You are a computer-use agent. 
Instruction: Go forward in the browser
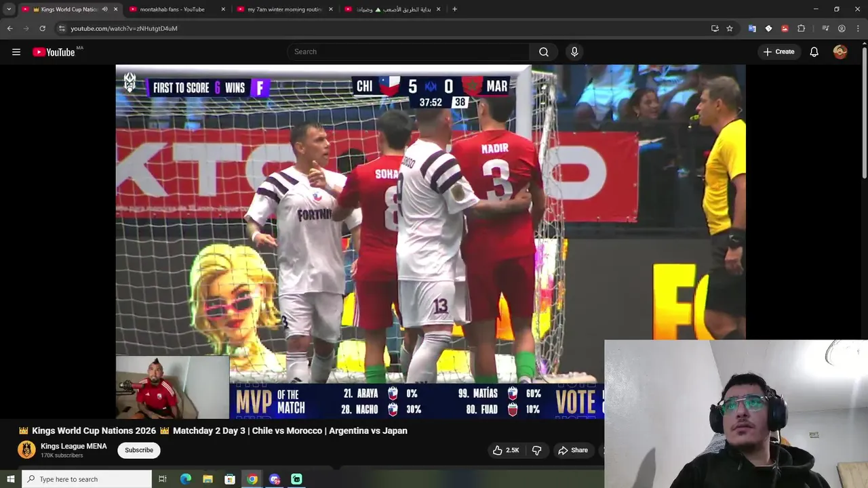[x=26, y=28]
